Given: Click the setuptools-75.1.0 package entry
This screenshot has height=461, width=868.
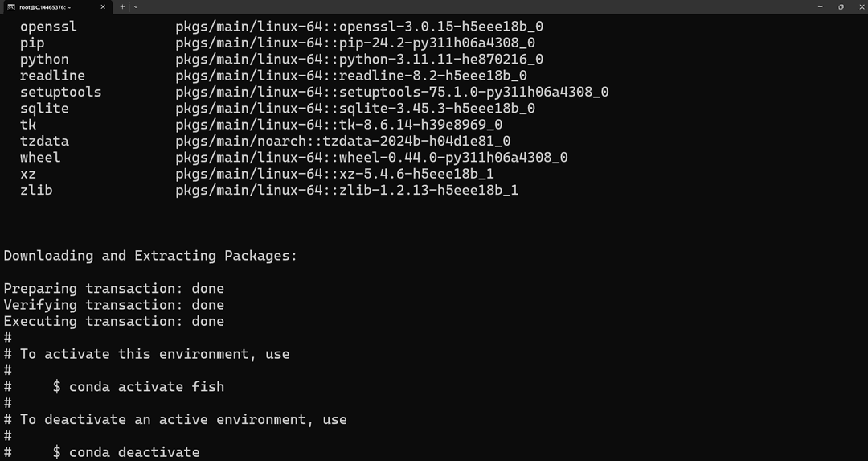Looking at the screenshot, I should (x=392, y=92).
